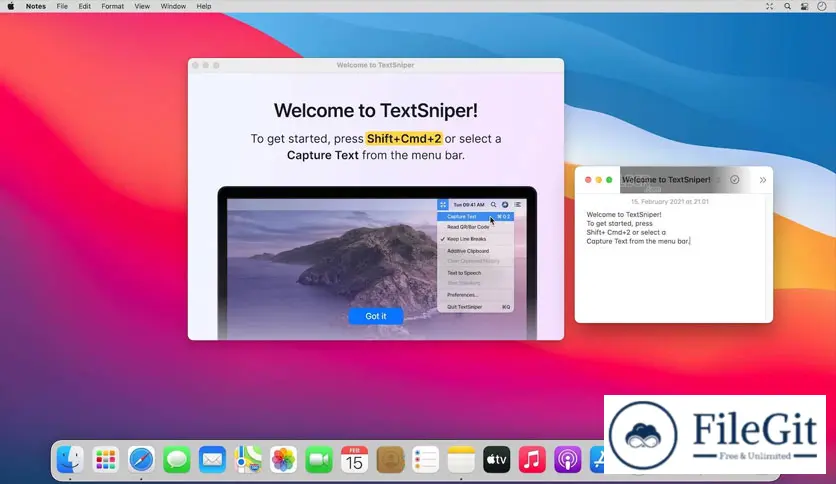
Task: Open the Notes application menu
Action: click(36, 6)
